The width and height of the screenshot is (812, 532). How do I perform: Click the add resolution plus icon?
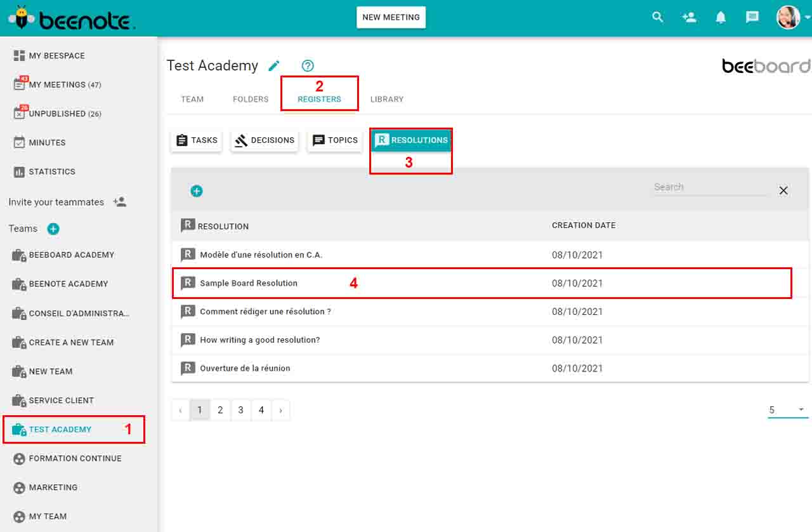pyautogui.click(x=197, y=191)
